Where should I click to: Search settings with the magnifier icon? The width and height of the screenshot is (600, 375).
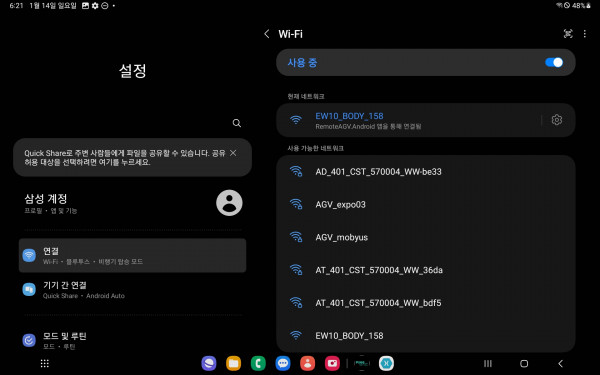[237, 123]
